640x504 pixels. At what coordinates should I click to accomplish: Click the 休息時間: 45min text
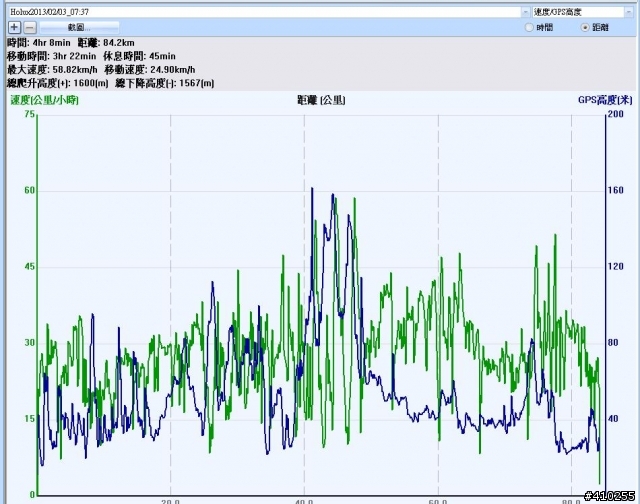pos(139,56)
